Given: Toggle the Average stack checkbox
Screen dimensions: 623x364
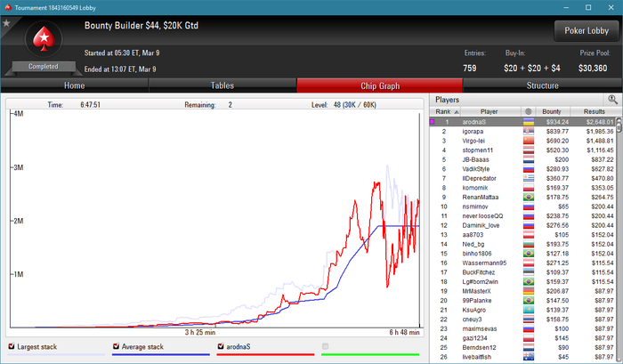Looking at the screenshot, I should coord(116,346).
